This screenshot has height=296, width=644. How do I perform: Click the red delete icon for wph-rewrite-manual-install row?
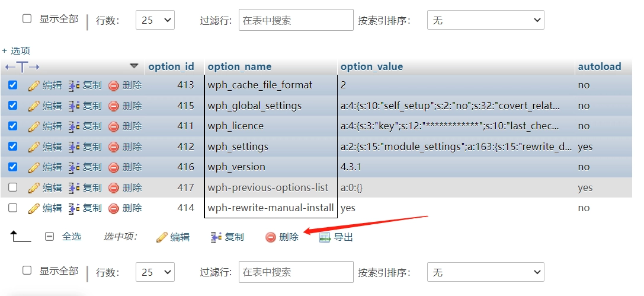tap(114, 208)
